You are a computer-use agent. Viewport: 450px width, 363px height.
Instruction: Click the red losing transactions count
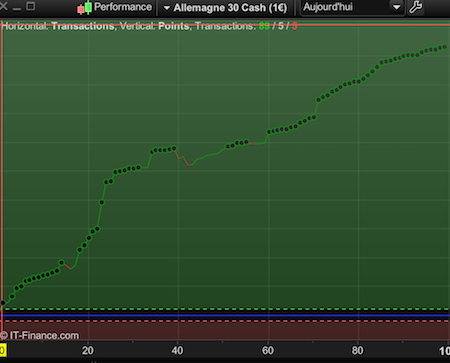(x=295, y=26)
